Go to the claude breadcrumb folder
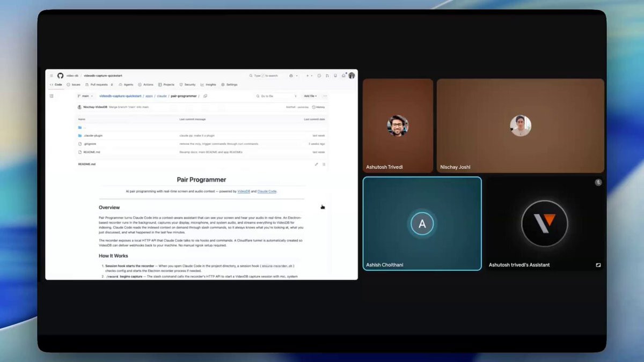This screenshot has height=362, width=644. pyautogui.click(x=162, y=96)
